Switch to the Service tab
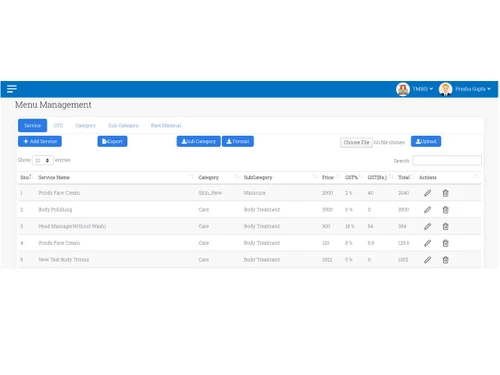 [32, 125]
